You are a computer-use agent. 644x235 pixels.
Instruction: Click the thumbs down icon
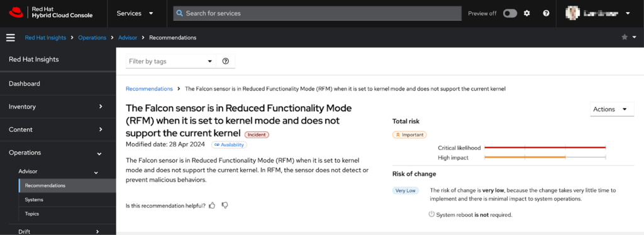(x=225, y=205)
